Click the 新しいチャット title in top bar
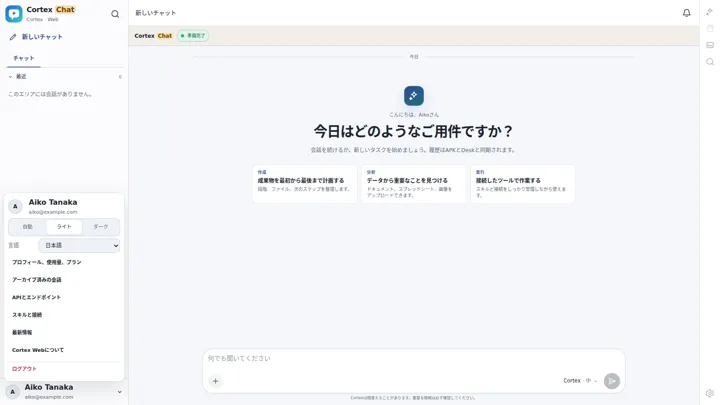720x405 pixels. click(x=155, y=13)
